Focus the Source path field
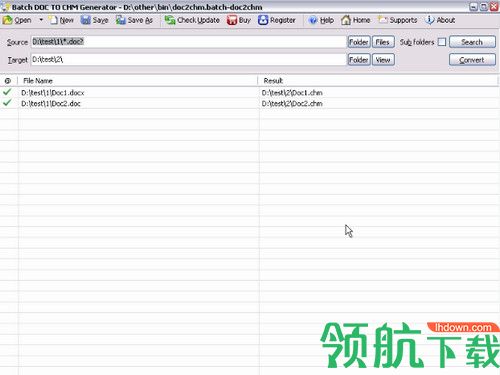The height and width of the screenshot is (375, 500). tap(188, 42)
